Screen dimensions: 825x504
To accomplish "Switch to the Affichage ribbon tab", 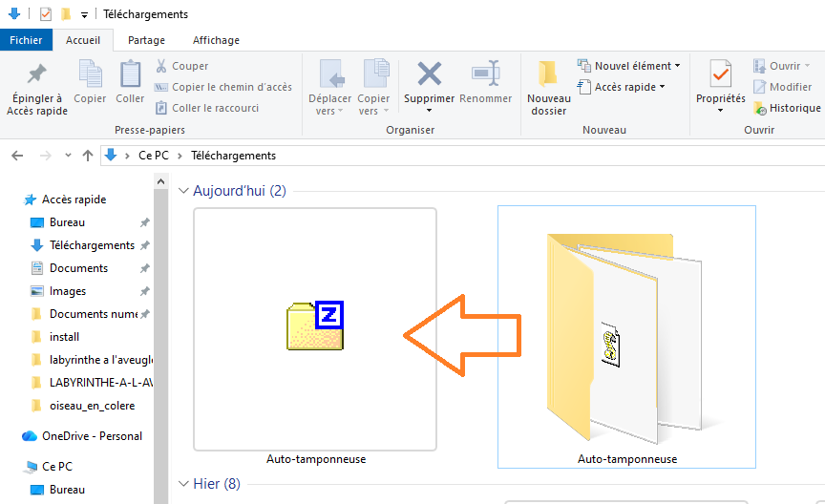I will (216, 40).
